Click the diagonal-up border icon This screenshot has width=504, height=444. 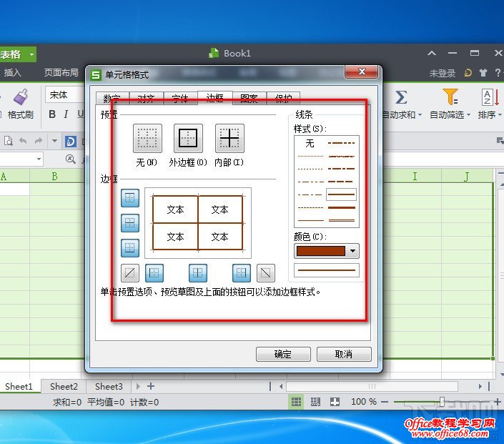point(130,272)
